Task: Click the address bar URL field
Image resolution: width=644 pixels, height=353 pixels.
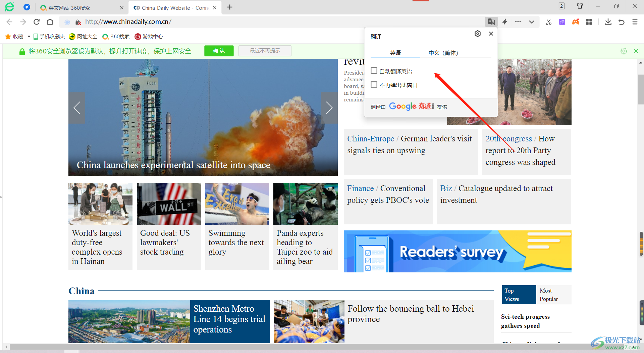Action: point(282,22)
